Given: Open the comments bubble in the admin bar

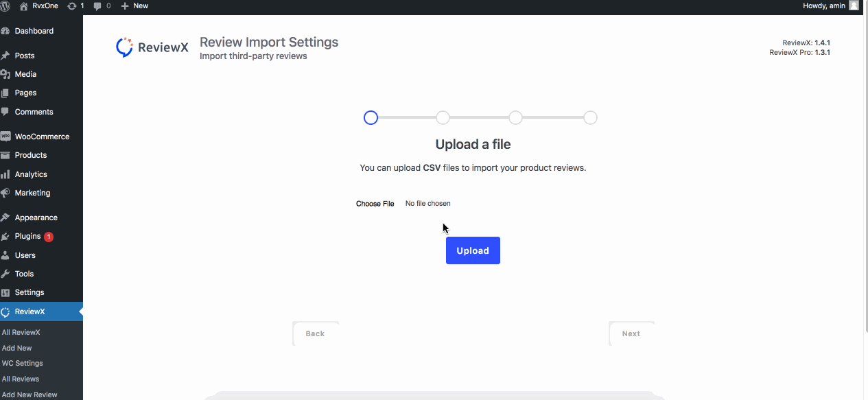Looking at the screenshot, I should pyautogui.click(x=102, y=5).
